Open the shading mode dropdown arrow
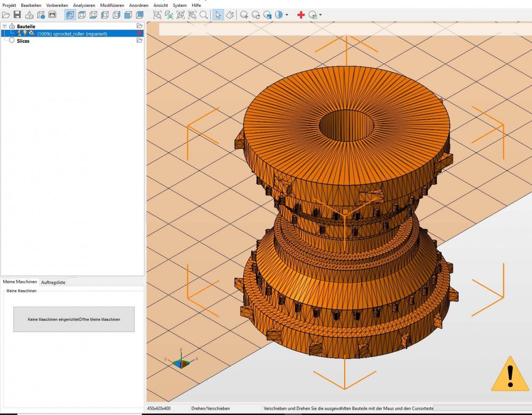The image size is (532, 415). pyautogui.click(x=287, y=15)
